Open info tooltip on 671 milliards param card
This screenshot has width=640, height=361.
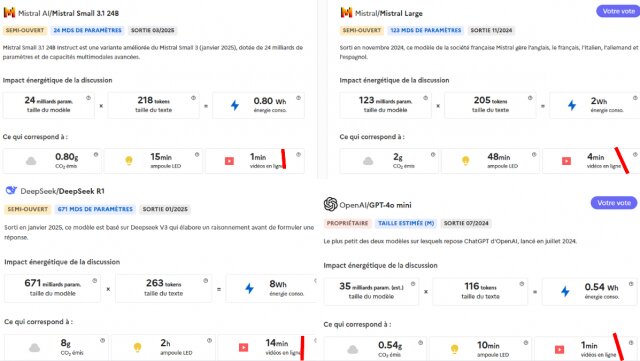tap(95, 281)
